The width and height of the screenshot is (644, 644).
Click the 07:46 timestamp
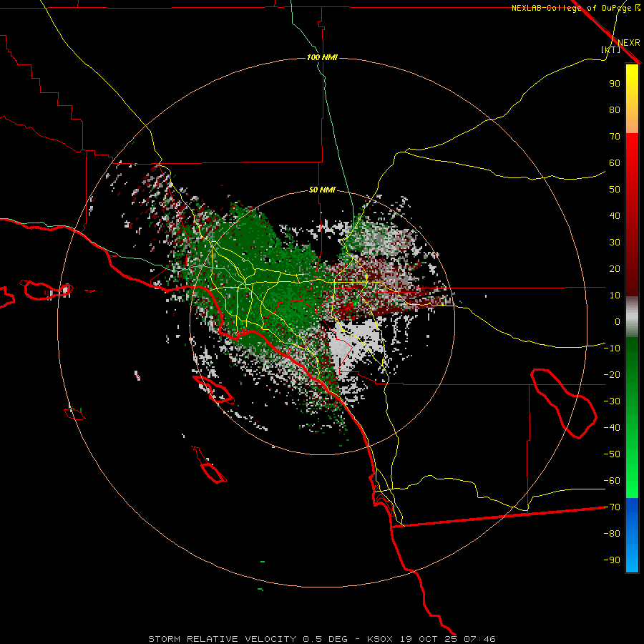[479, 639]
